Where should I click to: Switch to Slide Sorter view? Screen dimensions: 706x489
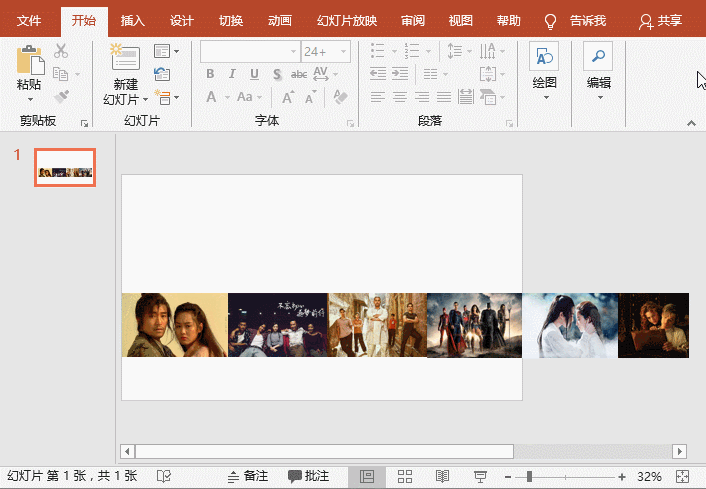405,477
